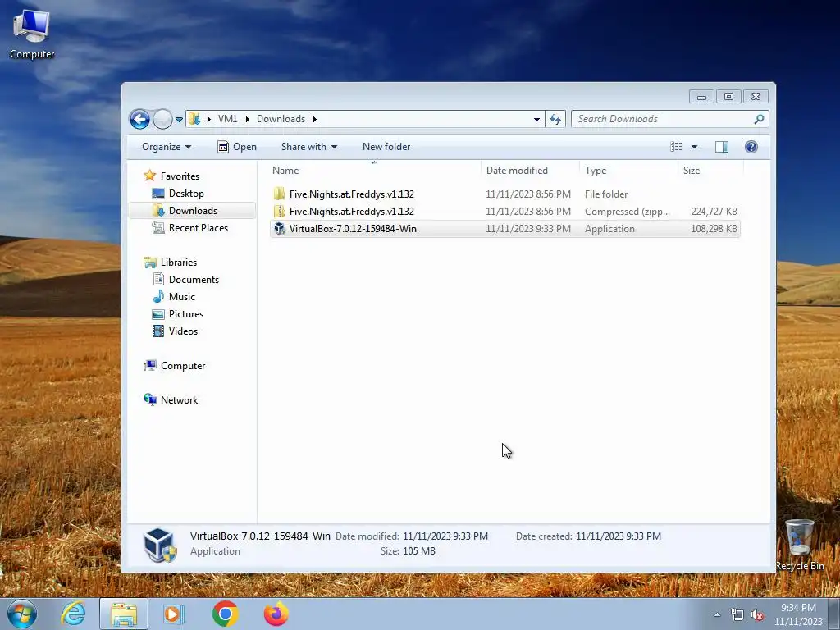Sort files by Type column
This screenshot has height=630, width=840.
coord(628,171)
